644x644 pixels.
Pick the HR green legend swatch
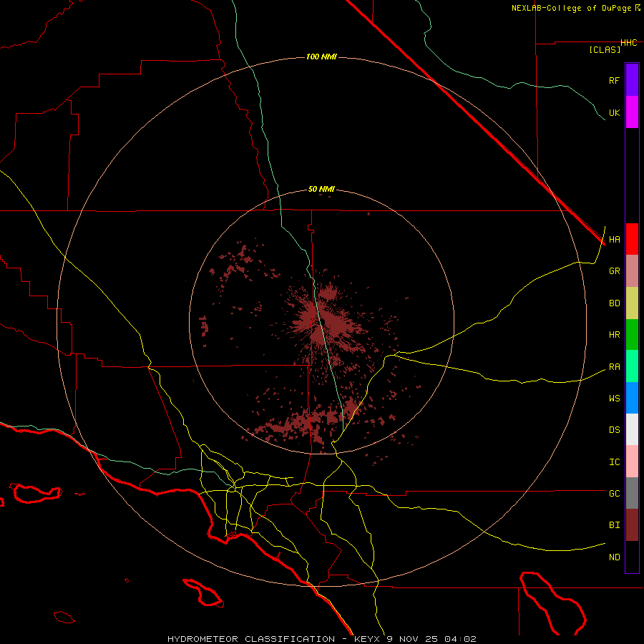[x=632, y=335]
